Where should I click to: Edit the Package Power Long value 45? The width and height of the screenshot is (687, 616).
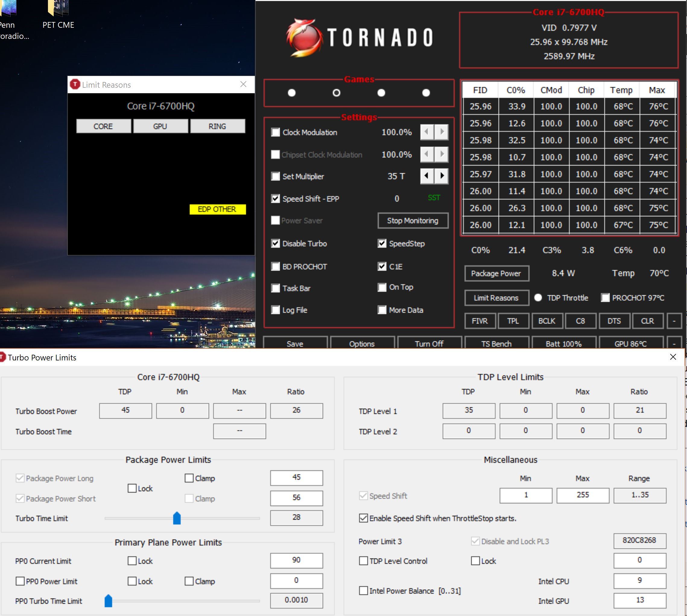click(x=296, y=477)
